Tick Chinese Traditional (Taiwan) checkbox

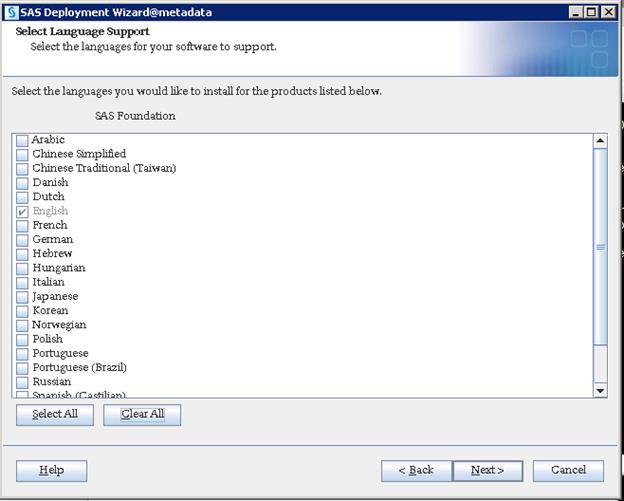click(x=22, y=169)
